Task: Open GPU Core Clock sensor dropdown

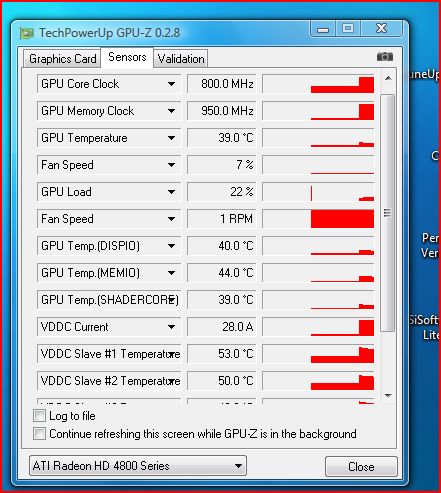Action: [171, 84]
